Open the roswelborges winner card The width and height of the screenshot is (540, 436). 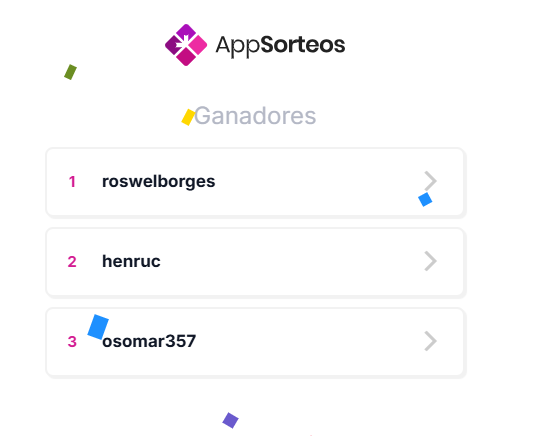coord(256,182)
